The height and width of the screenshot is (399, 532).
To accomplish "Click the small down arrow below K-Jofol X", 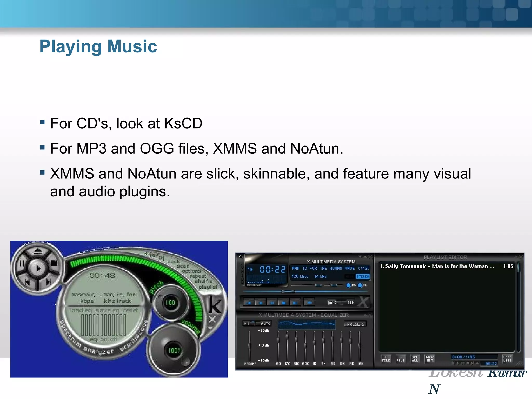I will (x=210, y=328).
